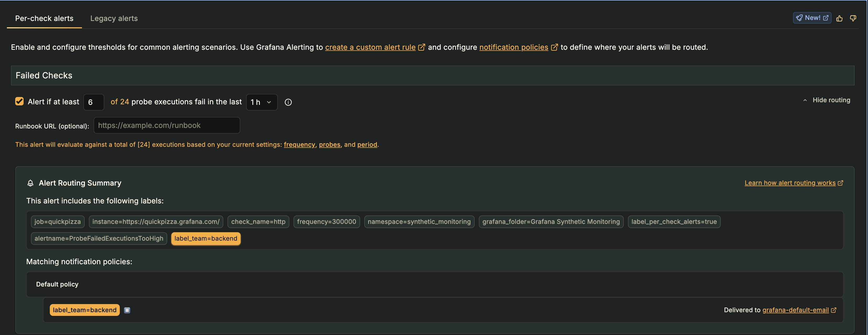
Task: Open the 1 h time period dropdown
Action: (x=262, y=102)
